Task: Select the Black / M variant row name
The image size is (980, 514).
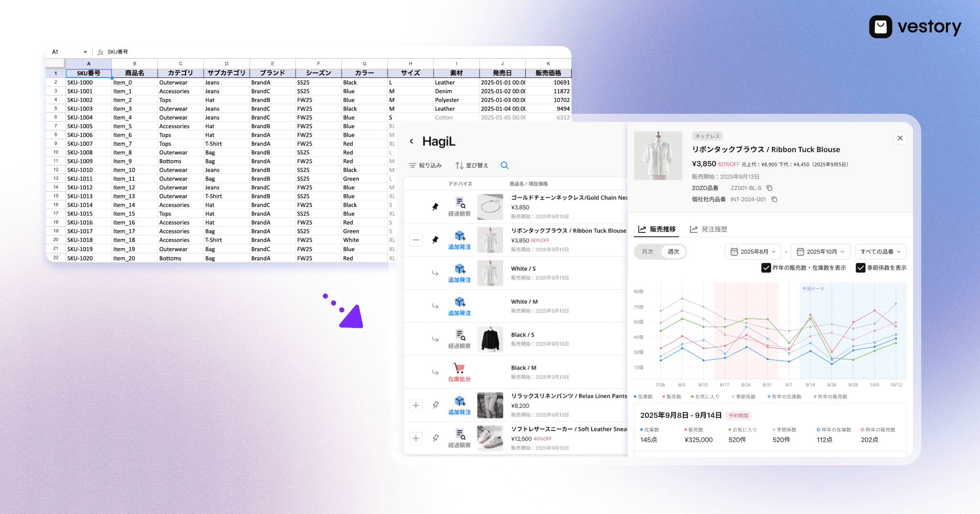Action: (x=523, y=368)
